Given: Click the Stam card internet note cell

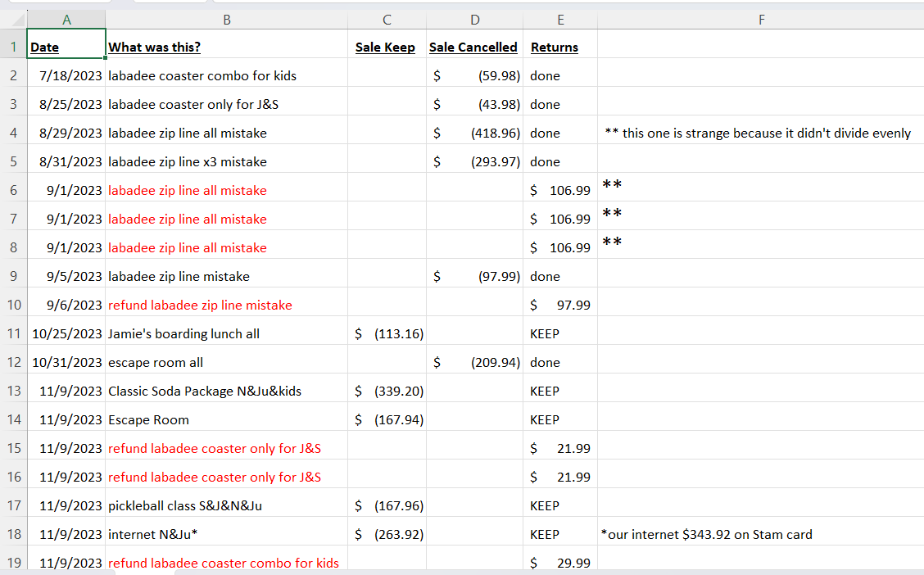Looking at the screenshot, I should coord(761,534).
